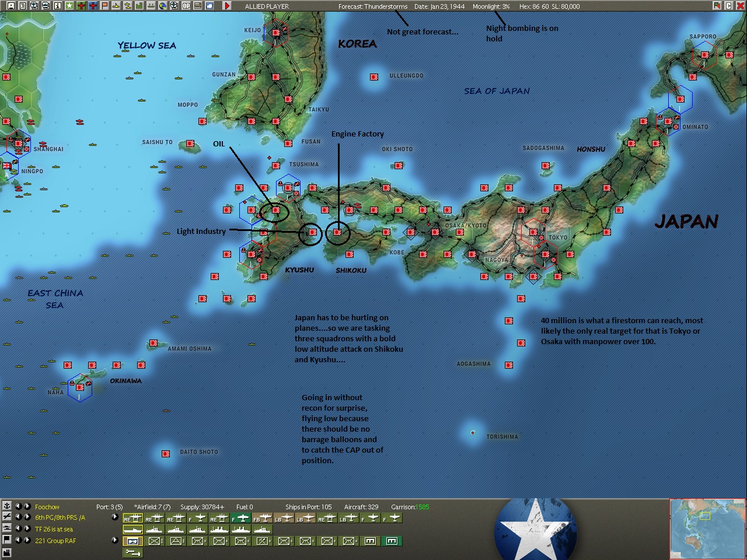Click the 'Aircraft: 329' text

pyautogui.click(x=361, y=507)
